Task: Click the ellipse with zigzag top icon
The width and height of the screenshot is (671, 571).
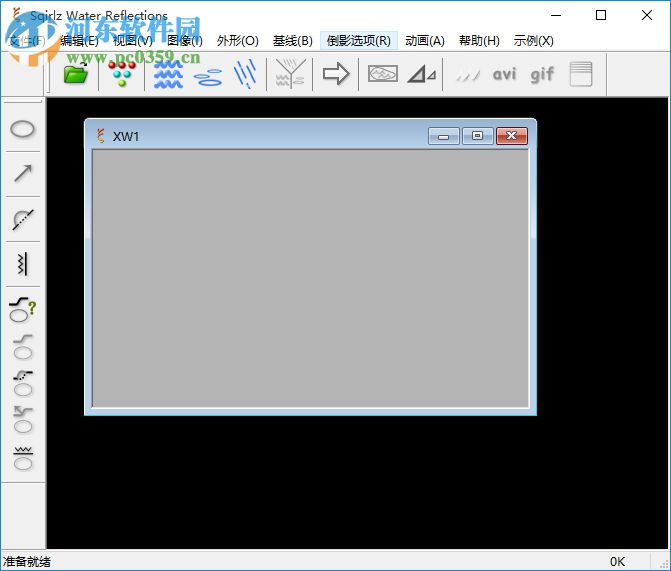Action: (x=23, y=458)
